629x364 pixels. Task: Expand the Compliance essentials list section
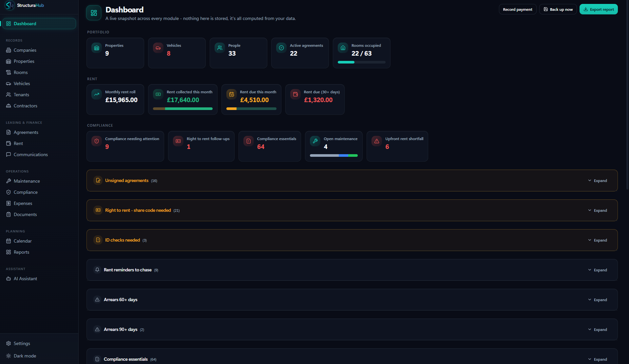pos(598,359)
